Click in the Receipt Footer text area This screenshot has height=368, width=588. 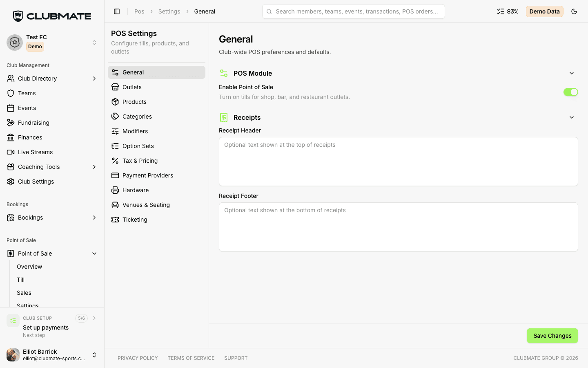point(399,227)
